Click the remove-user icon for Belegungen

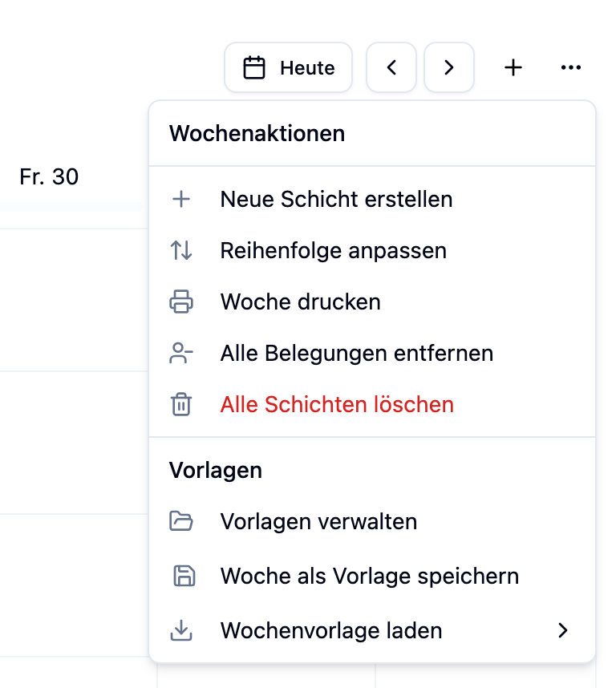pyautogui.click(x=182, y=354)
